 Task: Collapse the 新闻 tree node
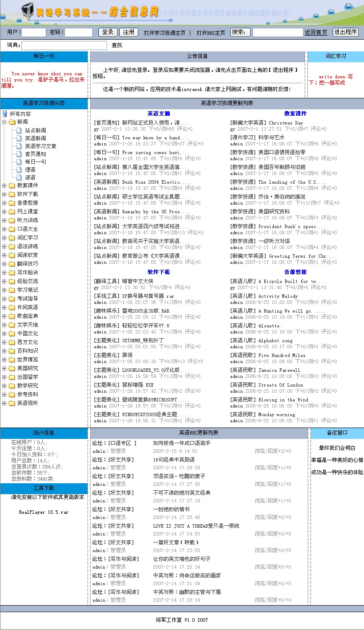coord(4,122)
